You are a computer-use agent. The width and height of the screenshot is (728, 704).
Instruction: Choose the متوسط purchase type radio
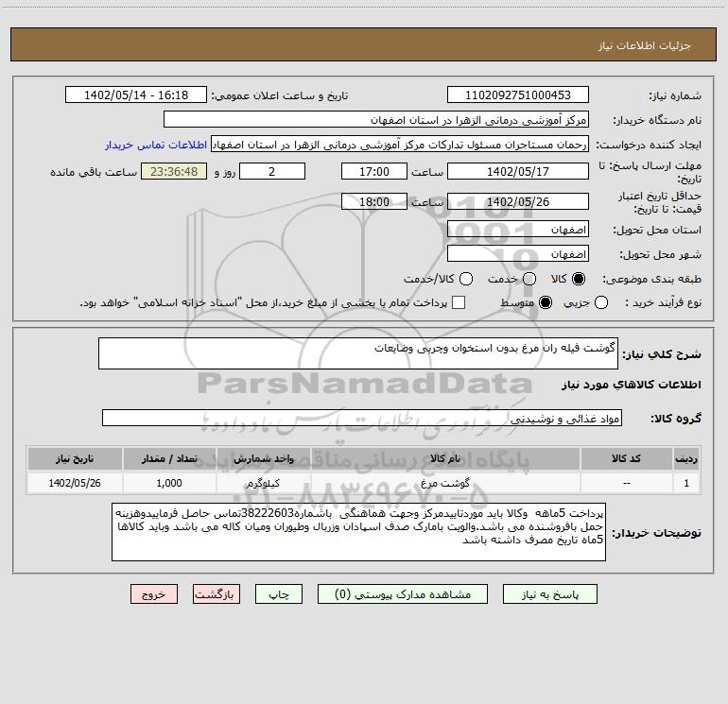(x=546, y=302)
